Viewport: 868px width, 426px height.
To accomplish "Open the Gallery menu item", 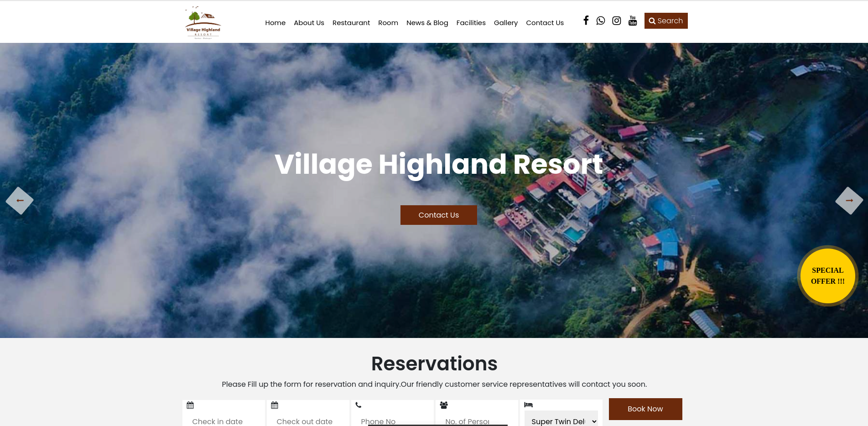I will pyautogui.click(x=506, y=23).
